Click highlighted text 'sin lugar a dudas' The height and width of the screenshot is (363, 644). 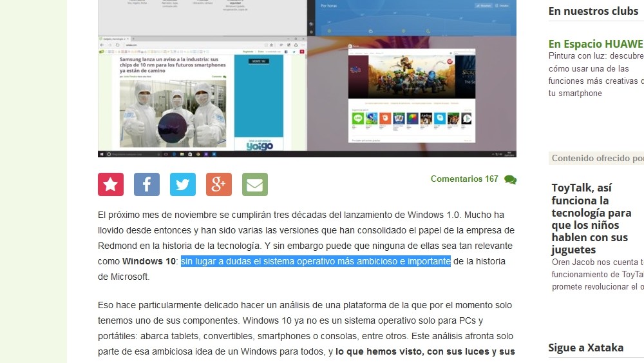click(216, 262)
